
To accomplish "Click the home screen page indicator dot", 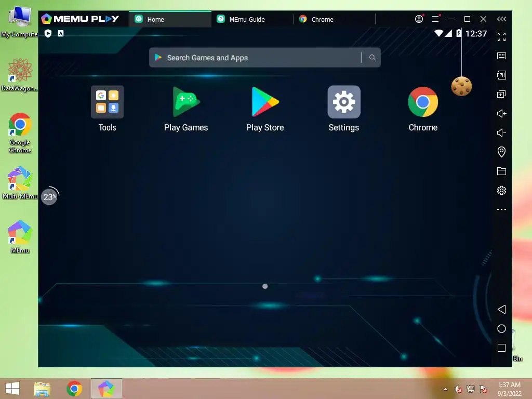I will [x=265, y=286].
